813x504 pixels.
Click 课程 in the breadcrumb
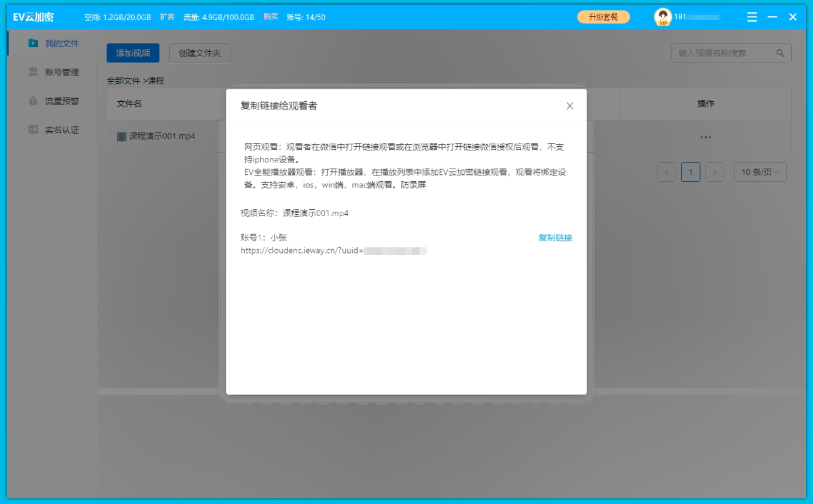(155, 81)
